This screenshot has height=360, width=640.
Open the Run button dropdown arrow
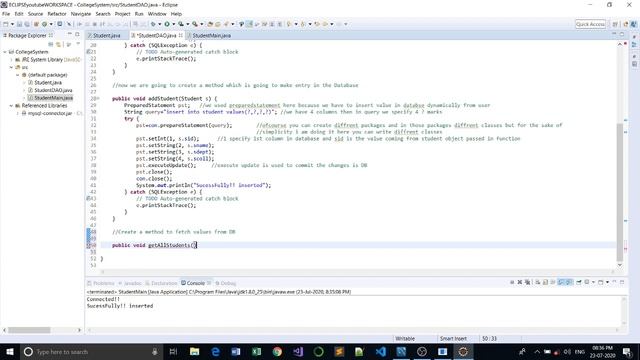tap(173, 24)
